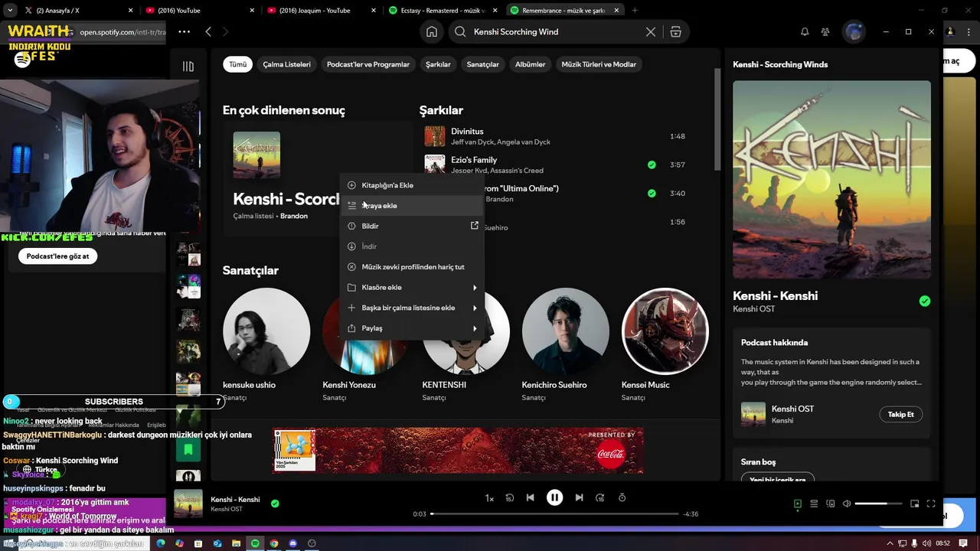Skip to next track
This screenshot has height=551, width=980.
(579, 497)
